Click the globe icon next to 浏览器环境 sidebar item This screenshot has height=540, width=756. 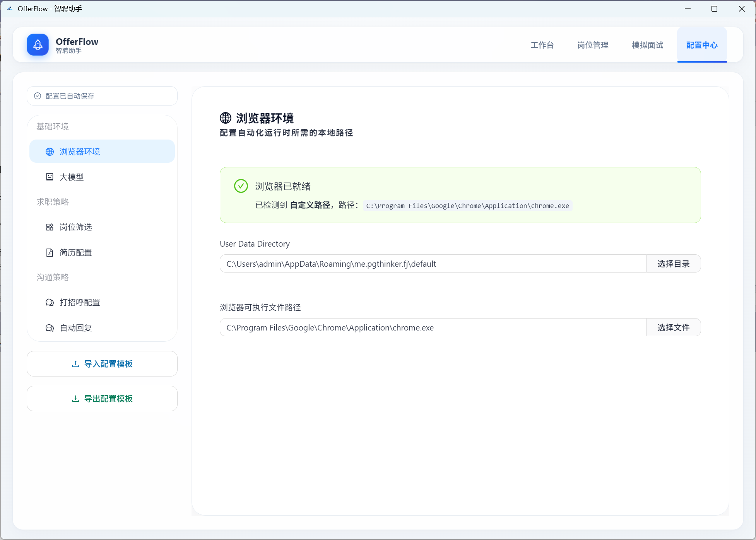[50, 152]
